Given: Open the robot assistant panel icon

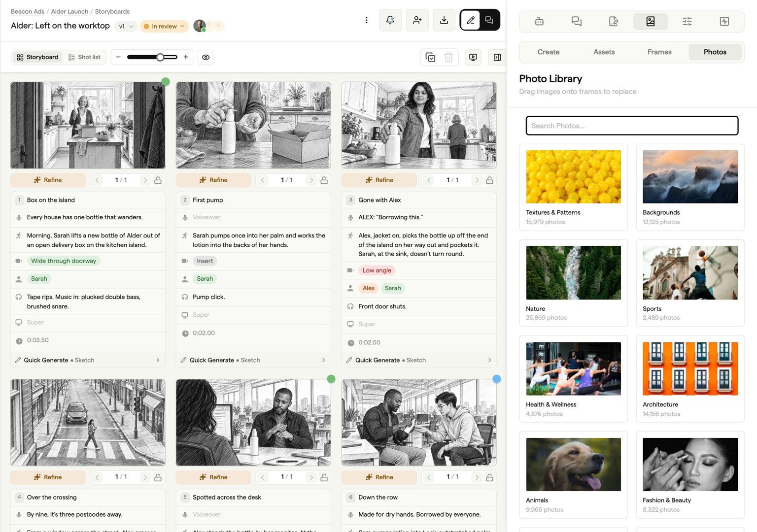Looking at the screenshot, I should point(539,21).
